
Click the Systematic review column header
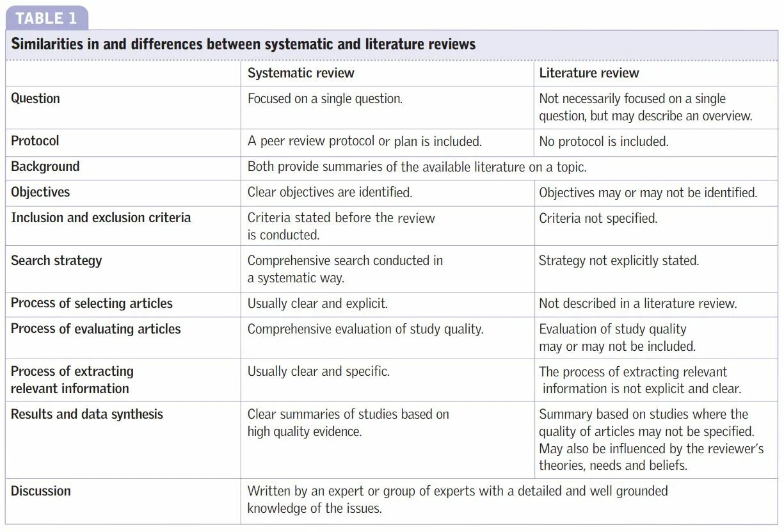point(301,73)
